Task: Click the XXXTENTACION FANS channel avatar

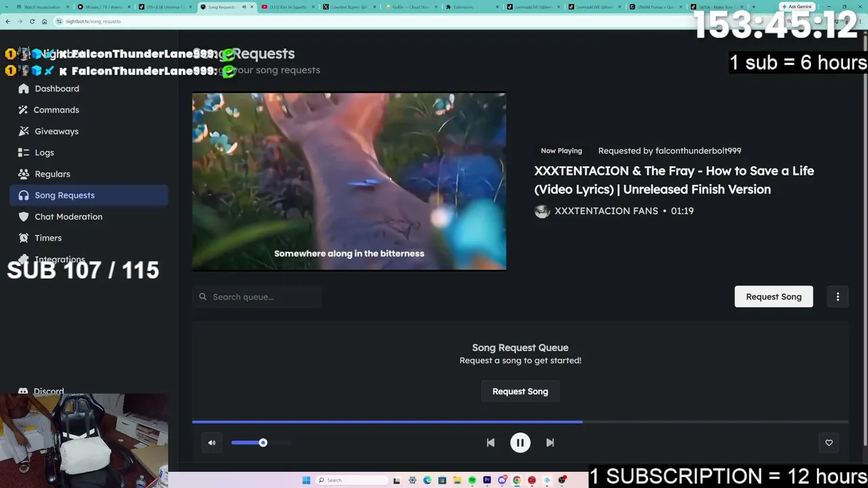Action: [x=542, y=211]
